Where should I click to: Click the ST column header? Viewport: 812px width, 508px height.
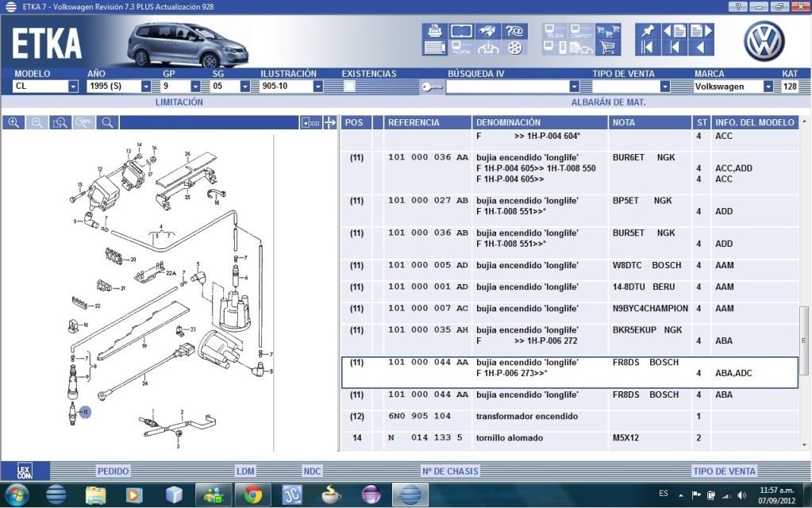[x=702, y=123]
